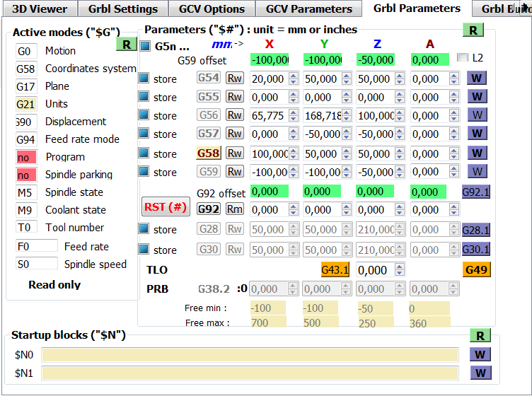Click the G92 X spinner arrows

click(294, 209)
